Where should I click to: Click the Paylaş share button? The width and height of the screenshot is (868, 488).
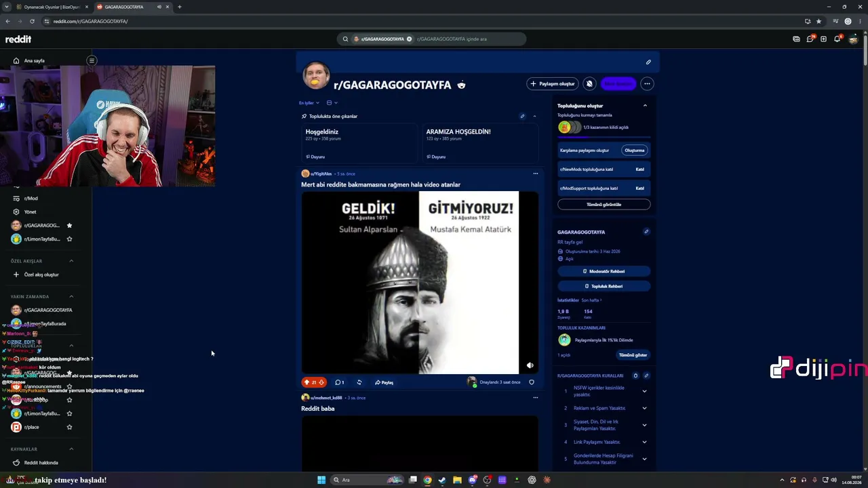(x=384, y=382)
